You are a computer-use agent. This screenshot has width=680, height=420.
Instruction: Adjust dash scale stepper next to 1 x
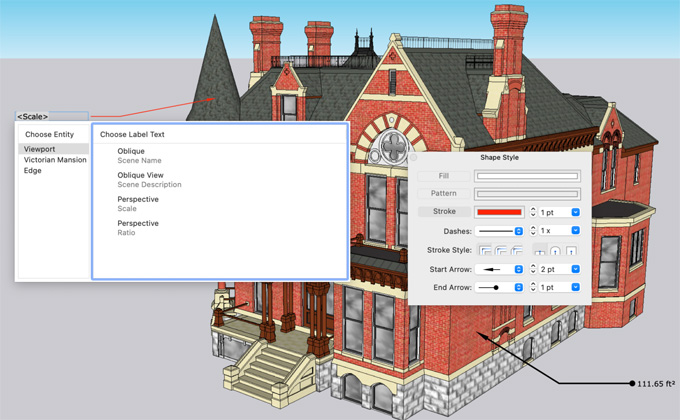[x=533, y=231]
